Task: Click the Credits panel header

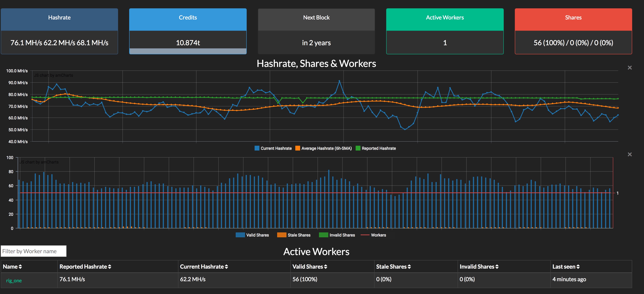Action: (188, 18)
